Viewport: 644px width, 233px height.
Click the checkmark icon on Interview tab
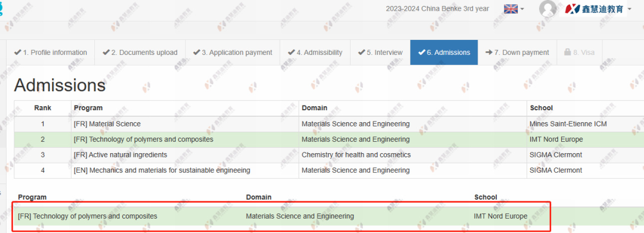[361, 52]
